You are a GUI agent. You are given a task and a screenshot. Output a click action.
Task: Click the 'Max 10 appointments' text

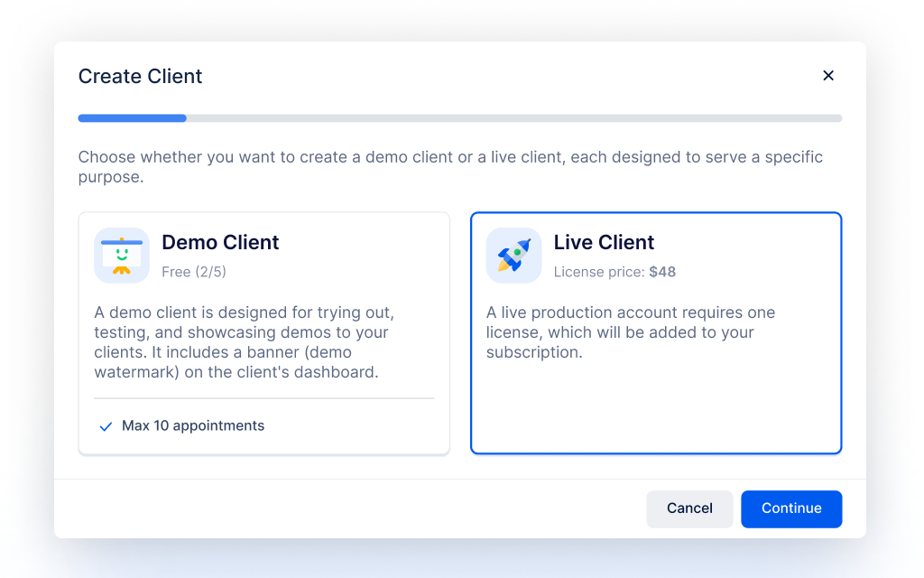[x=193, y=426]
